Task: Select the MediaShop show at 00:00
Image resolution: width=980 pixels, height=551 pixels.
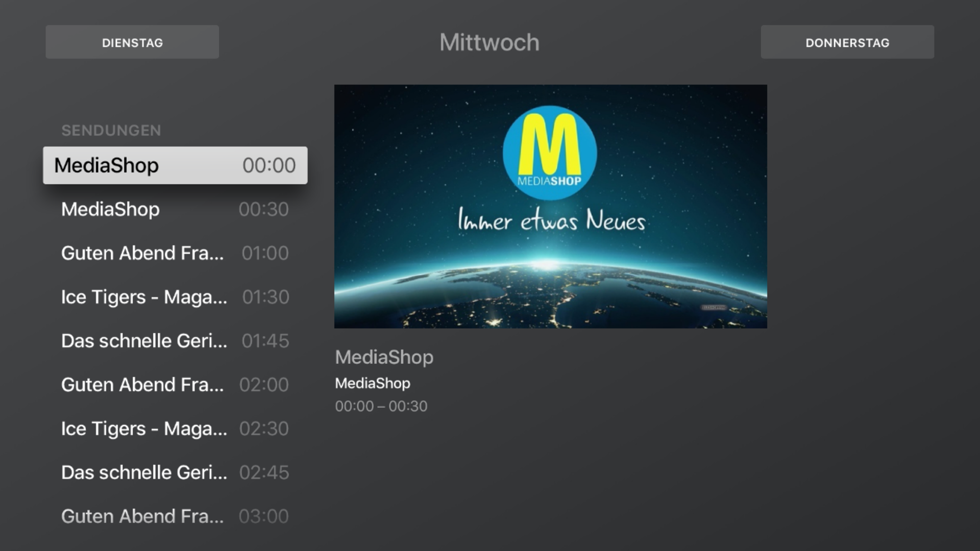Action: click(175, 165)
